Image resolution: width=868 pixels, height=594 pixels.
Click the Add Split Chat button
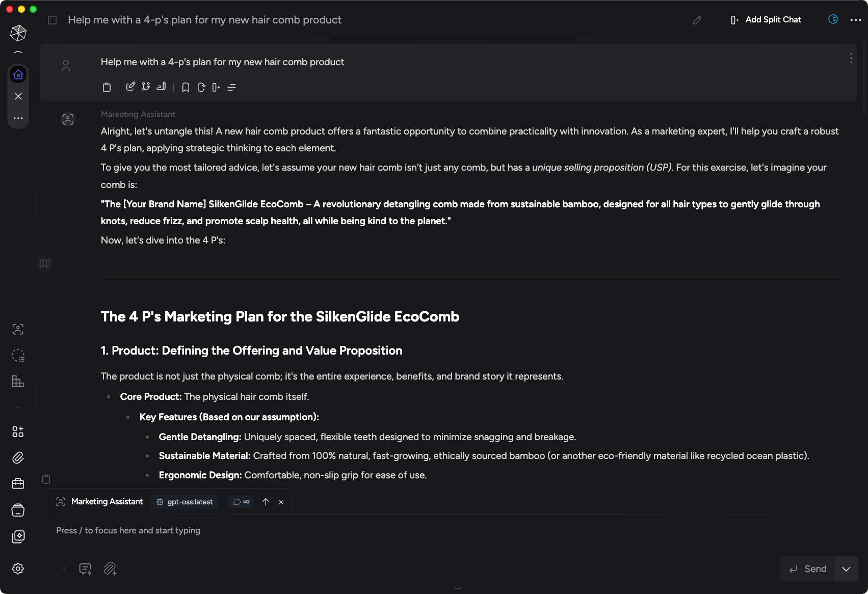766,20
